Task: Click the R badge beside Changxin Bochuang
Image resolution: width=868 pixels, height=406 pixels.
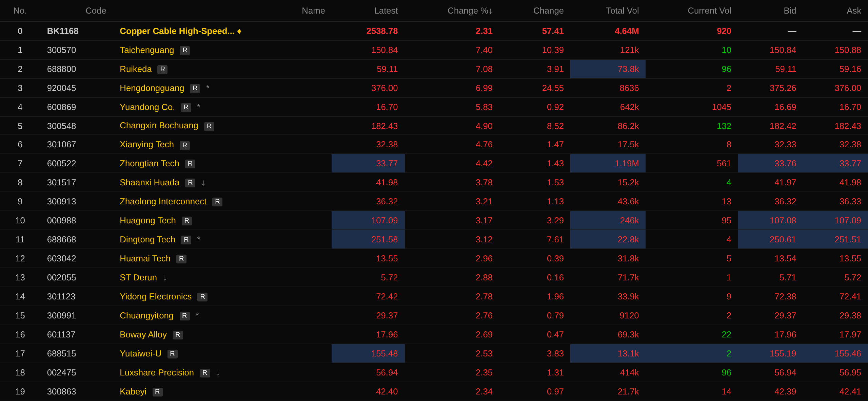Action: click(x=209, y=126)
